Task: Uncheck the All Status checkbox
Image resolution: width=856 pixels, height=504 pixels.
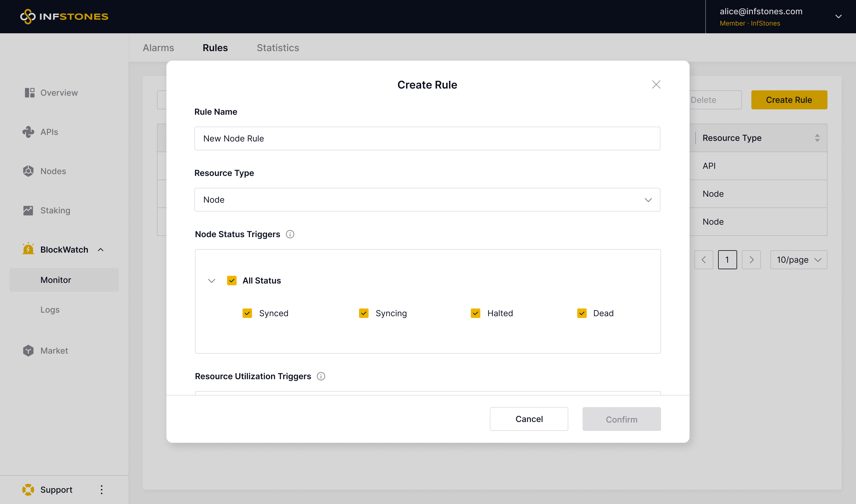Action: click(x=232, y=281)
